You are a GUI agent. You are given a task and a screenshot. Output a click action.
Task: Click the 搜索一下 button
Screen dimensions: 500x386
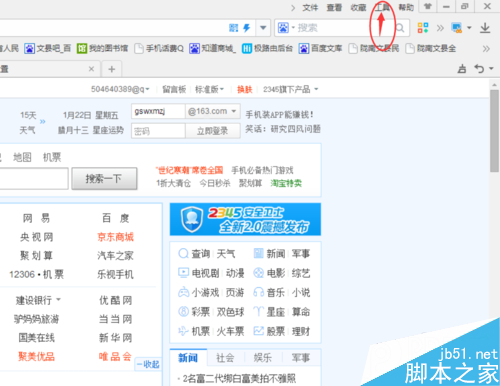104,179
